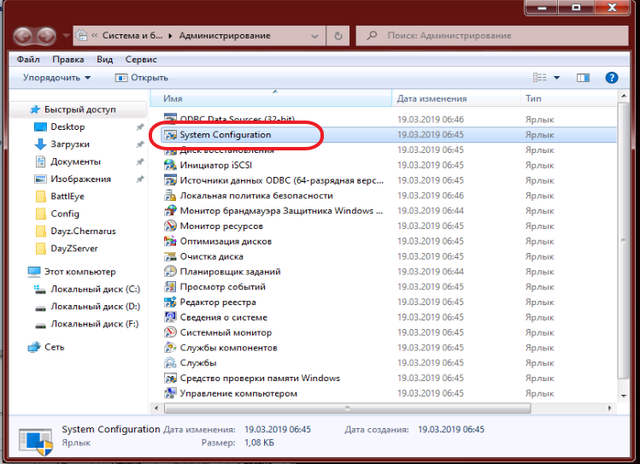Click the vertical scrollbar down arrow
640x464 pixels.
pos(623,395)
